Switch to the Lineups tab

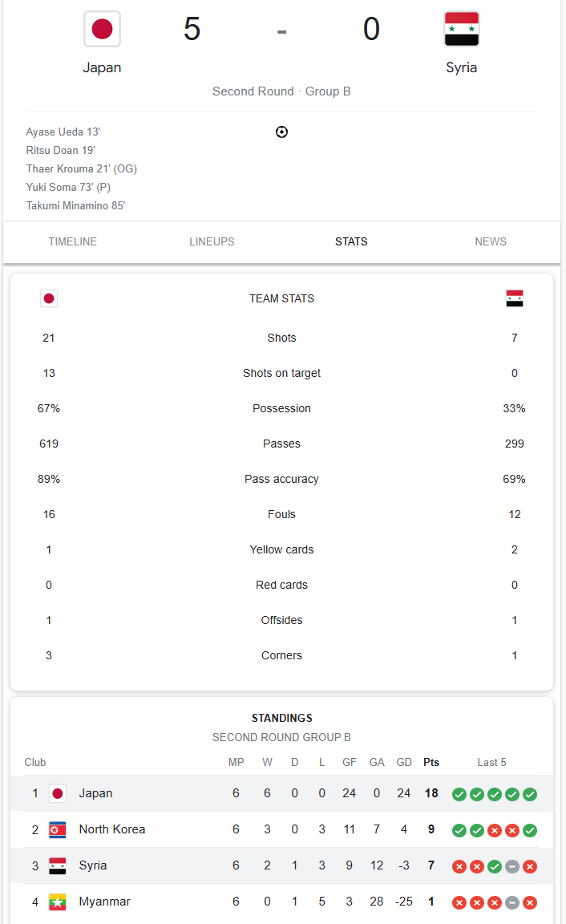point(212,241)
